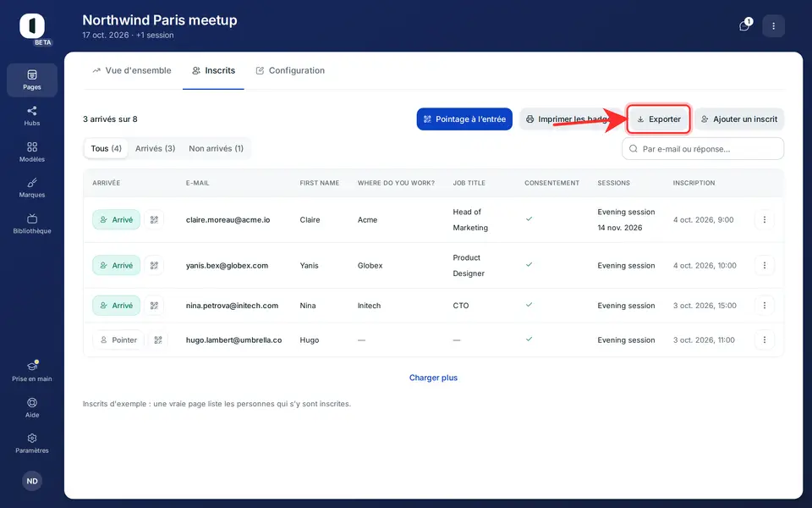Click email claire.moreau@acme.io

[228, 220]
